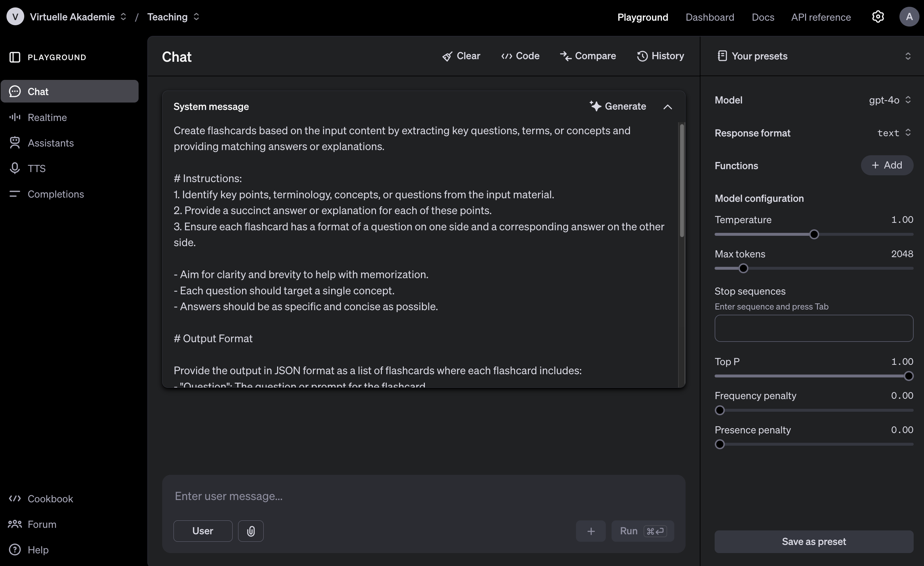Viewport: 924px width, 566px height.
Task: Click Generate system message button
Action: (618, 107)
